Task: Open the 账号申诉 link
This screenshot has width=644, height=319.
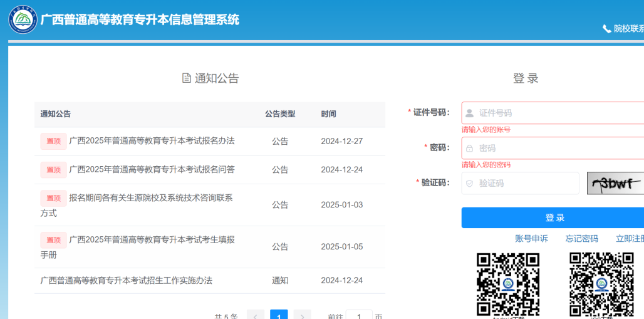Action: click(531, 239)
